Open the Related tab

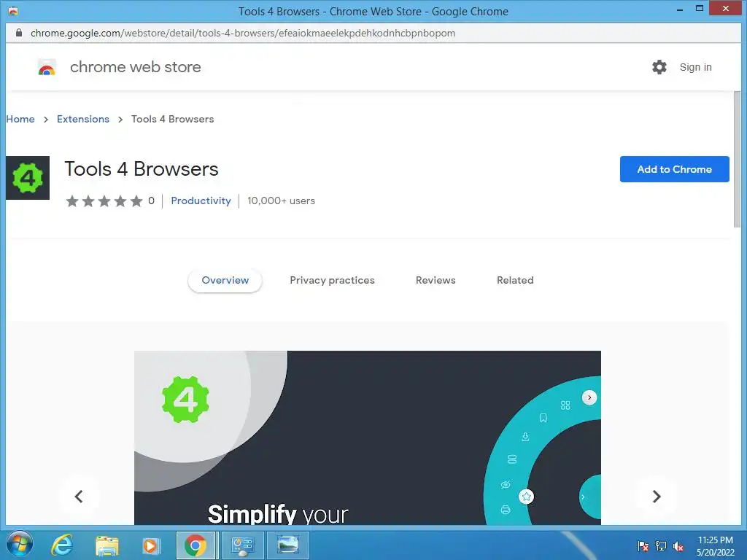515,281
